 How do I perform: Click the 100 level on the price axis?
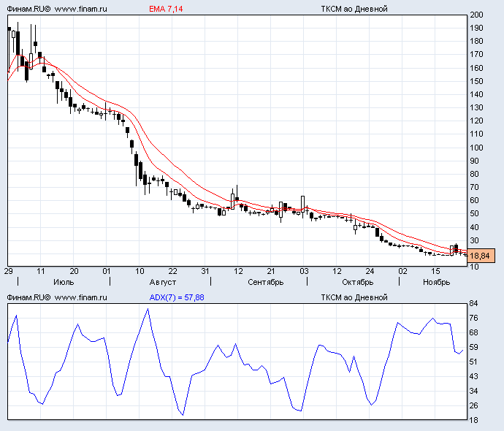tap(477, 148)
